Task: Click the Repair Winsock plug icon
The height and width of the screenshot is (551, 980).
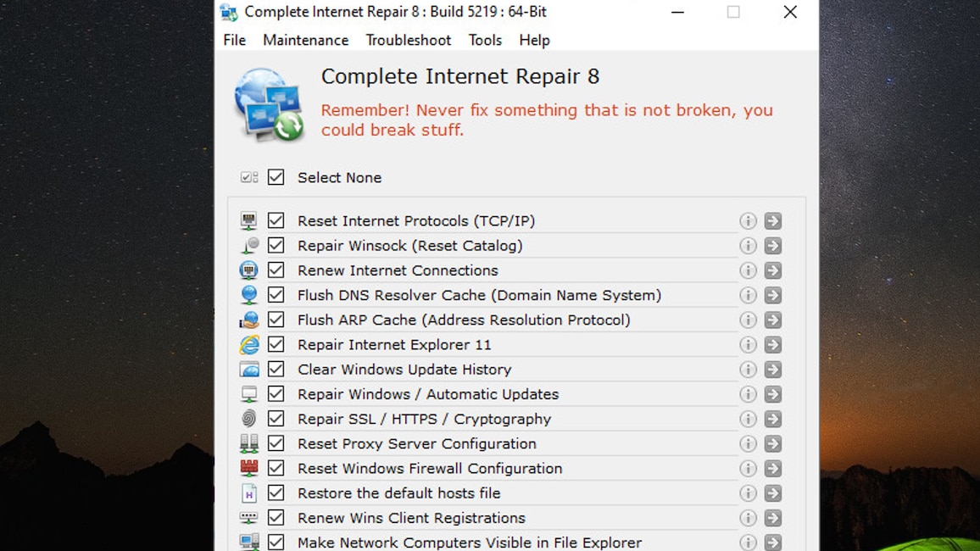Action: coord(249,245)
